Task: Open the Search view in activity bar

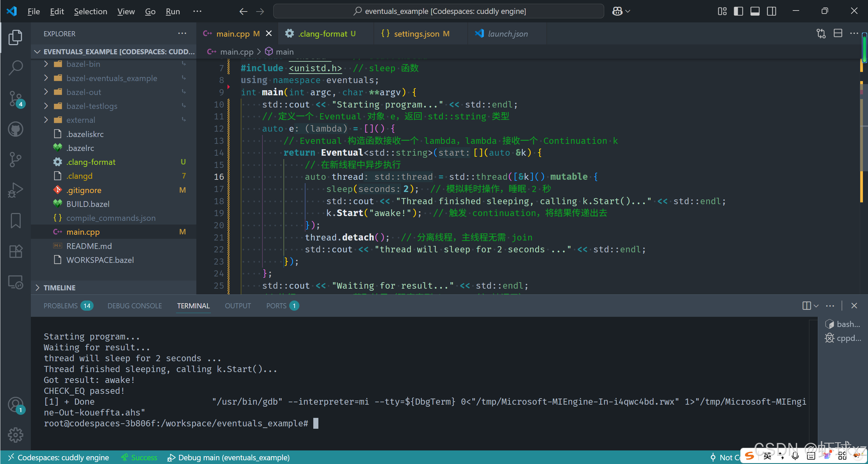Action: (x=16, y=67)
